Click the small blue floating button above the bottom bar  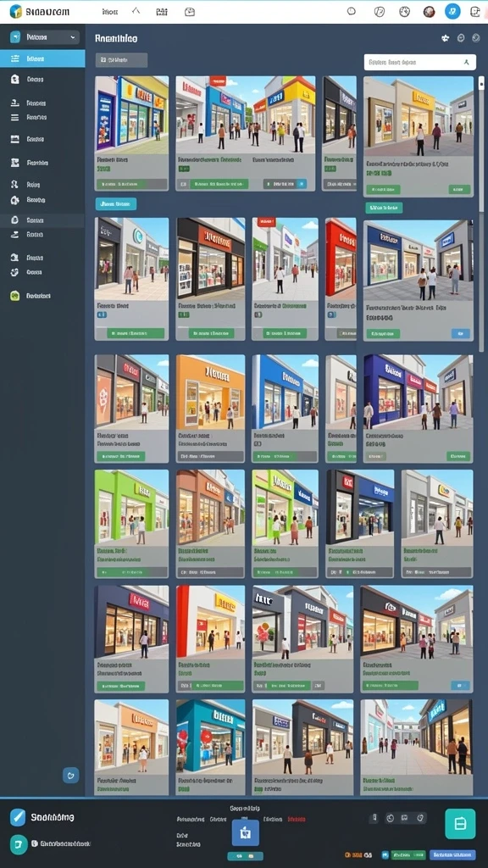pos(70,775)
